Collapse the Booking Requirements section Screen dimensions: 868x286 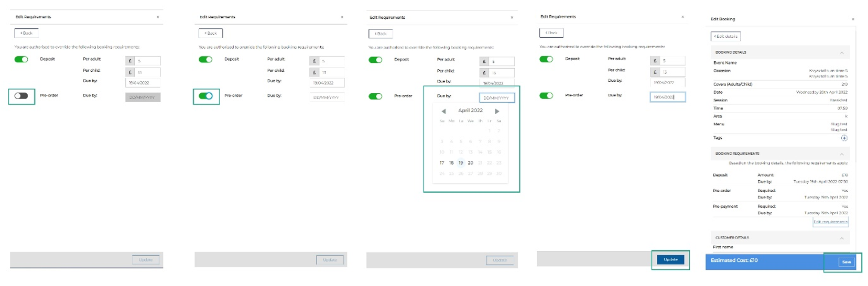[842, 154]
